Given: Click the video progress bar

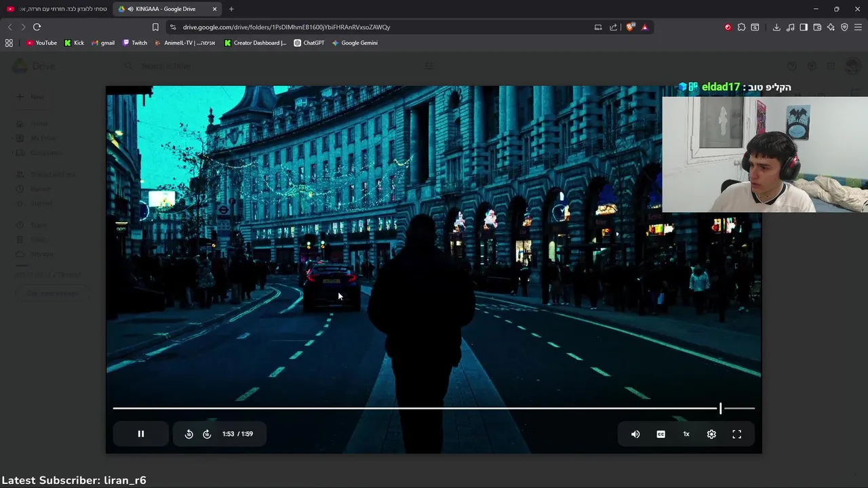Looking at the screenshot, I should click(x=434, y=408).
